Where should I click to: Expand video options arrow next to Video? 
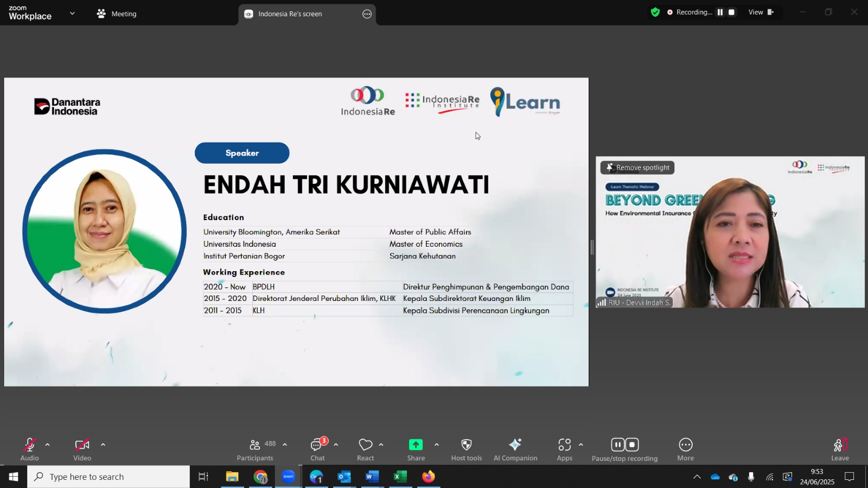103,445
